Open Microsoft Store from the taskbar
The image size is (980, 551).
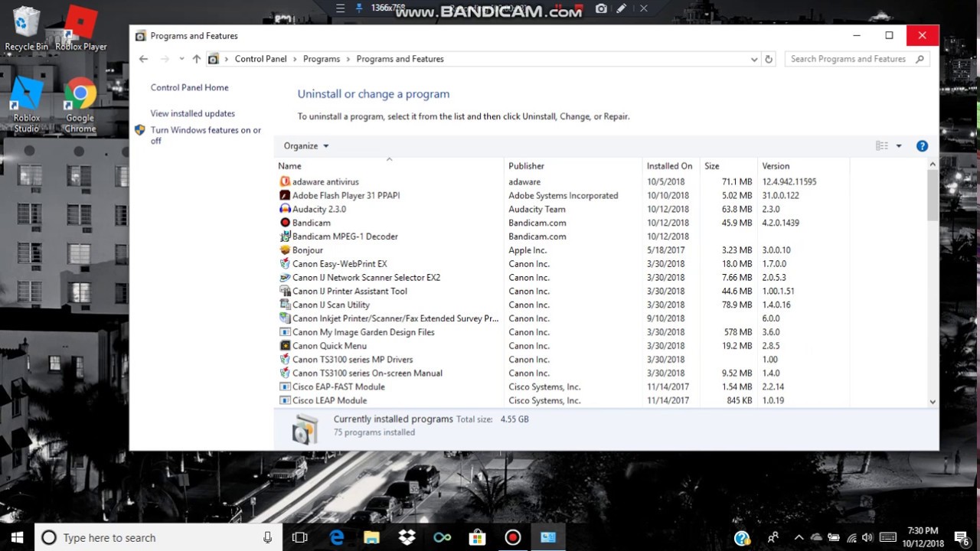click(x=478, y=537)
